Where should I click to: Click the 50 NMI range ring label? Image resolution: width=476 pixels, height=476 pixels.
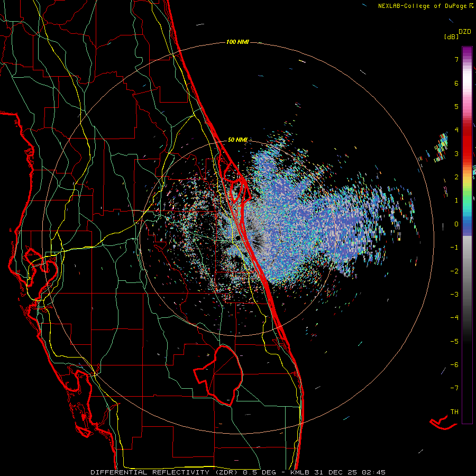tap(237, 140)
